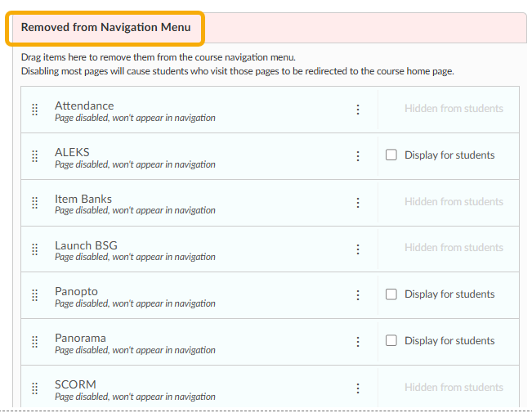Select the Attendance item name
Viewport: 532px width, 413px height.
tap(84, 105)
